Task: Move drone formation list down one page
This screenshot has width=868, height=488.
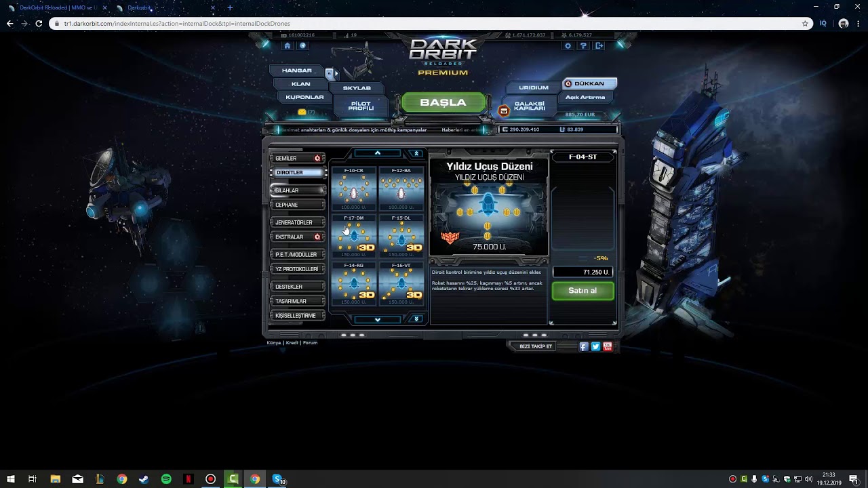Action: click(x=378, y=319)
